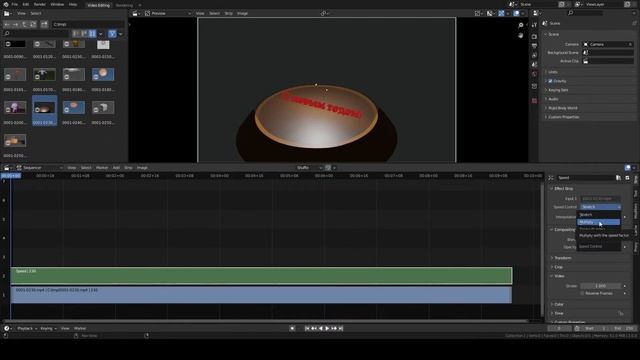Screen dimensions: 640x360
Task: Open the World properties tab
Action: pos(534,74)
